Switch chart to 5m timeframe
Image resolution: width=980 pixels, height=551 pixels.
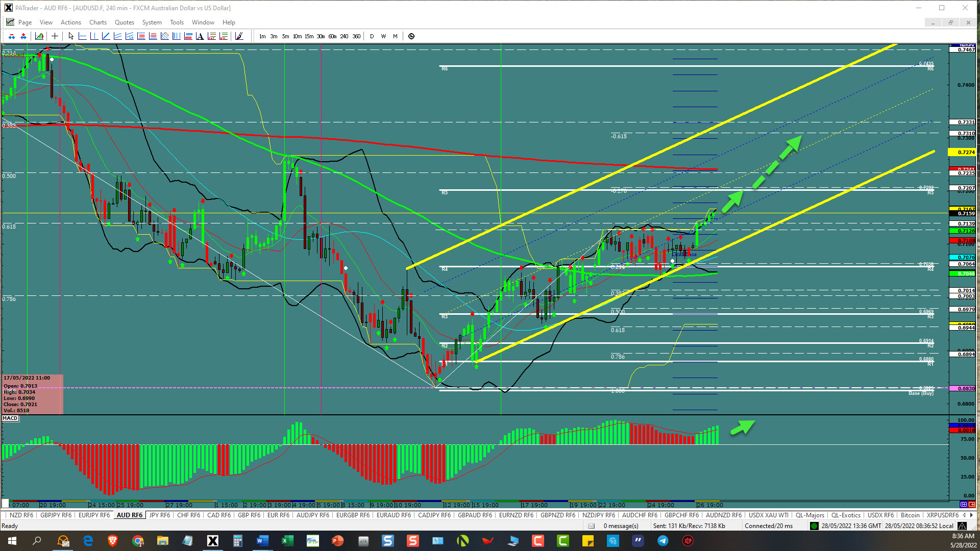pos(285,36)
